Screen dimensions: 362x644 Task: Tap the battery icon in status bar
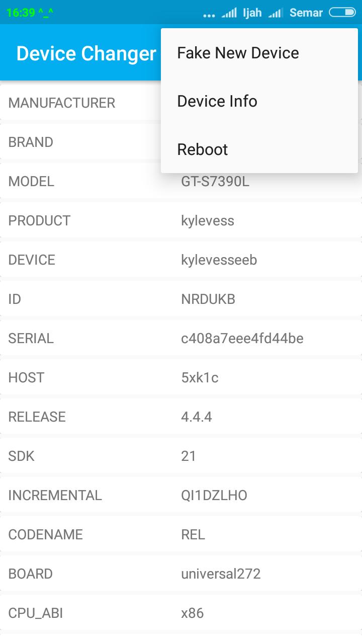point(342,12)
